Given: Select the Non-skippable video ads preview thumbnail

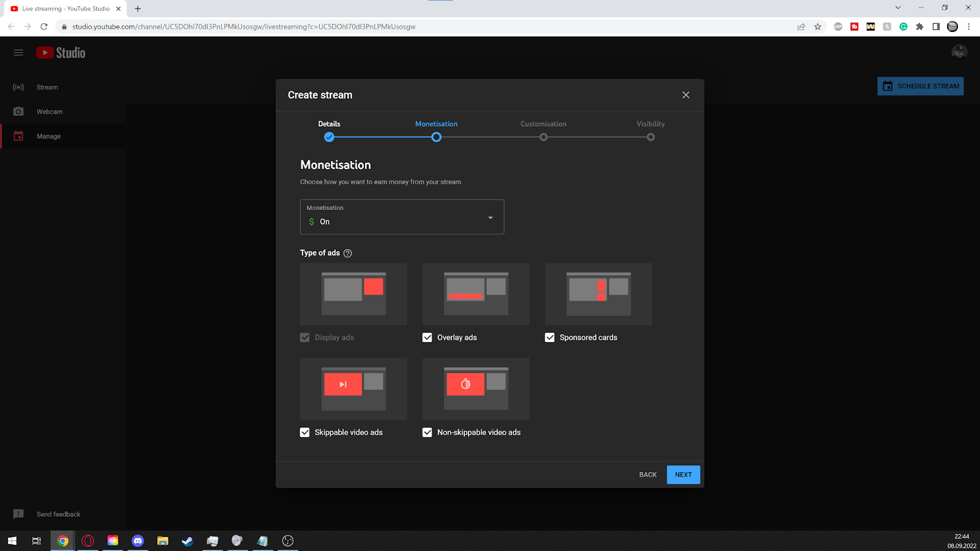Looking at the screenshot, I should 476,389.
